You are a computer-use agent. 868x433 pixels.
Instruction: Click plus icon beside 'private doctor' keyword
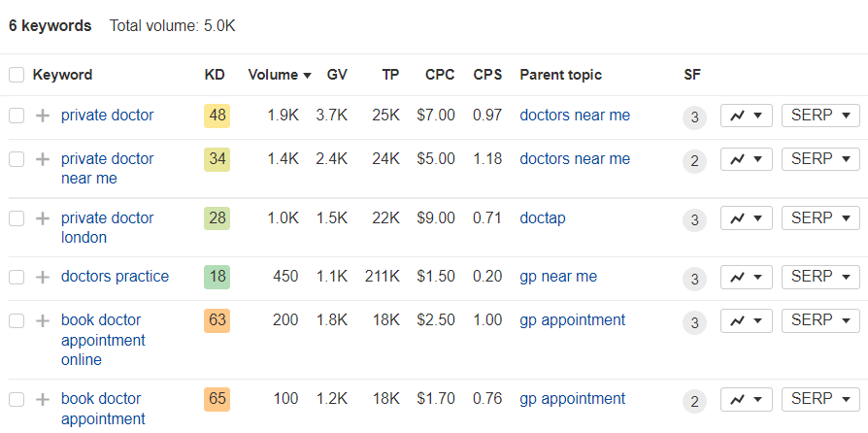coord(43,116)
